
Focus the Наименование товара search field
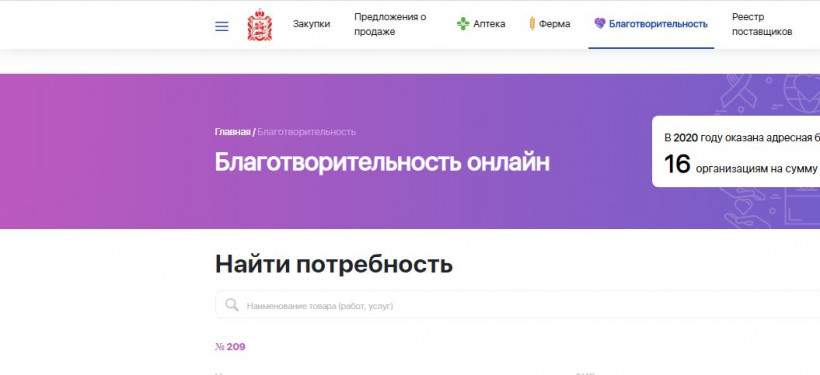518,305
